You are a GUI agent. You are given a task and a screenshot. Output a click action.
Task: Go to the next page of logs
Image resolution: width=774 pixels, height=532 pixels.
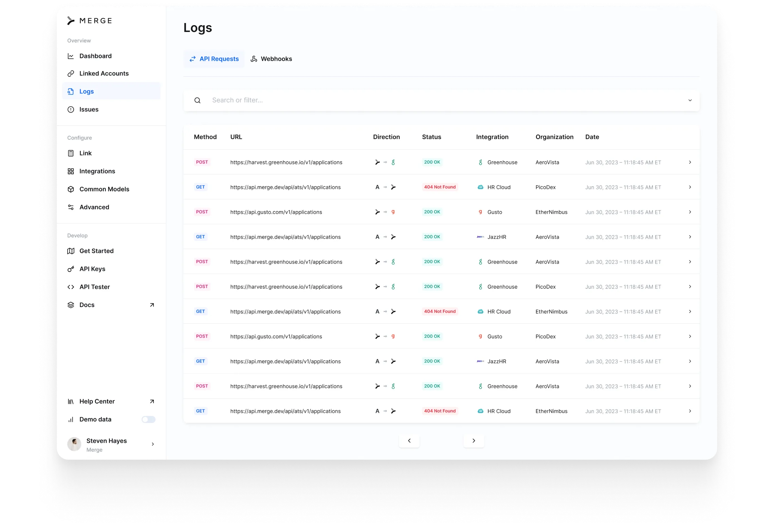[x=474, y=441]
